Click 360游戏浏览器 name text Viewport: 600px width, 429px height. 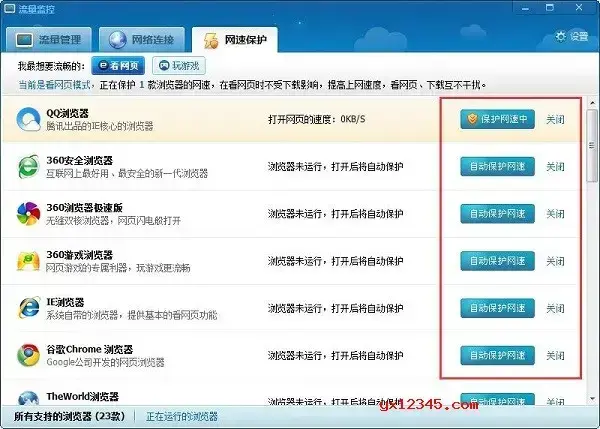click(x=80, y=255)
